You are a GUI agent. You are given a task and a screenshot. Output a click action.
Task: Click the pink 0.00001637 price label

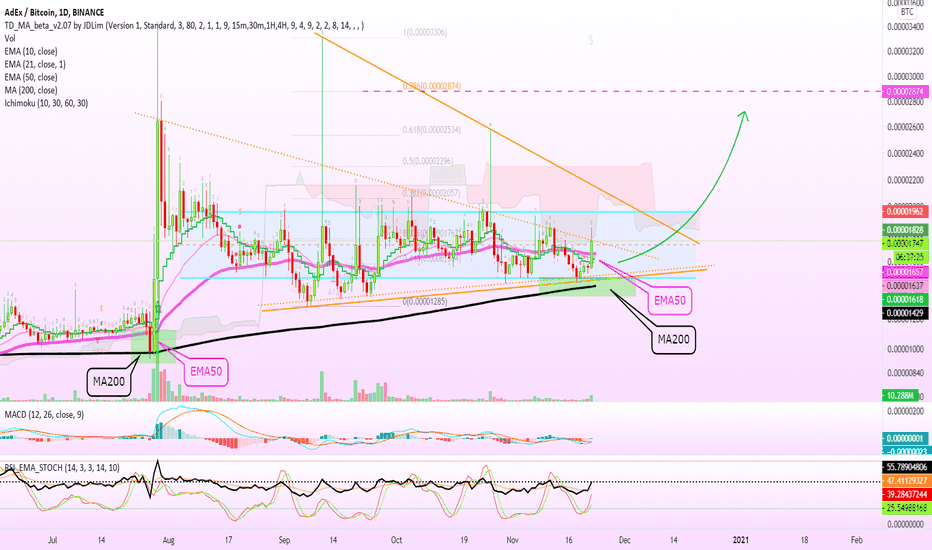906,286
